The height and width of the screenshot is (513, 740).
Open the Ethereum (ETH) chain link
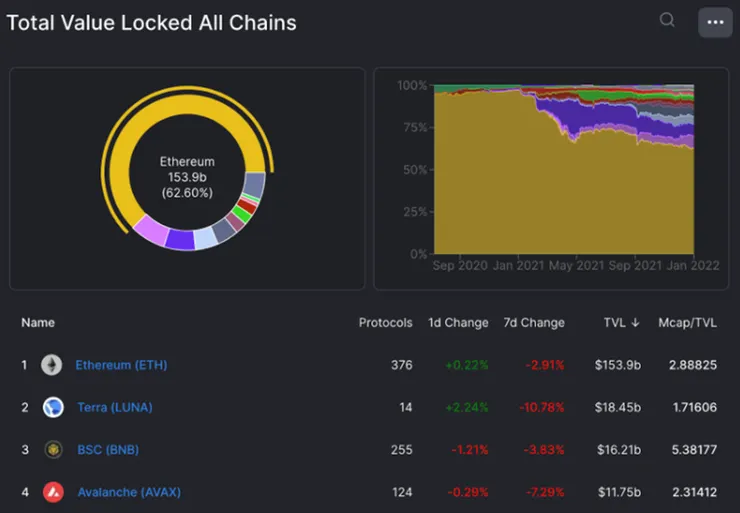pos(121,365)
